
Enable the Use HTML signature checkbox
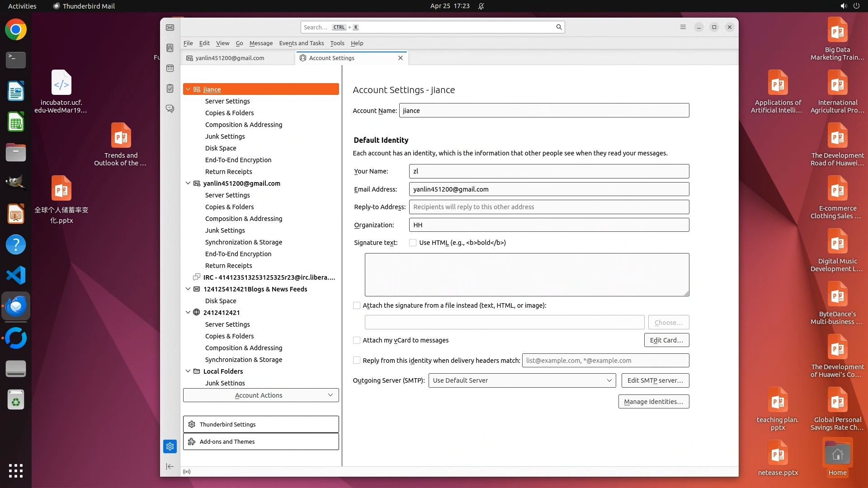(x=413, y=243)
